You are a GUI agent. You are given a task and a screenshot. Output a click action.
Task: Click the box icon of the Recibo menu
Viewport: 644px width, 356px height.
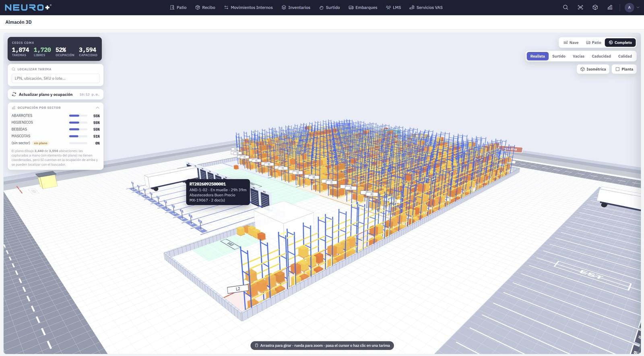(198, 7)
